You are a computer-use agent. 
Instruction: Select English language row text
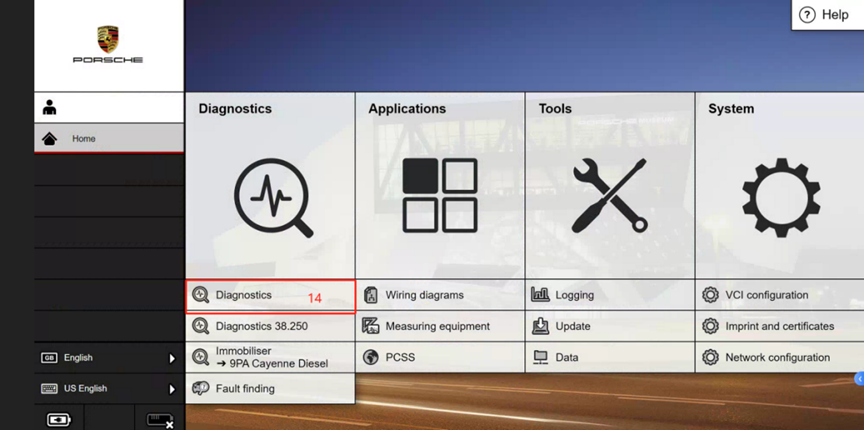click(78, 358)
